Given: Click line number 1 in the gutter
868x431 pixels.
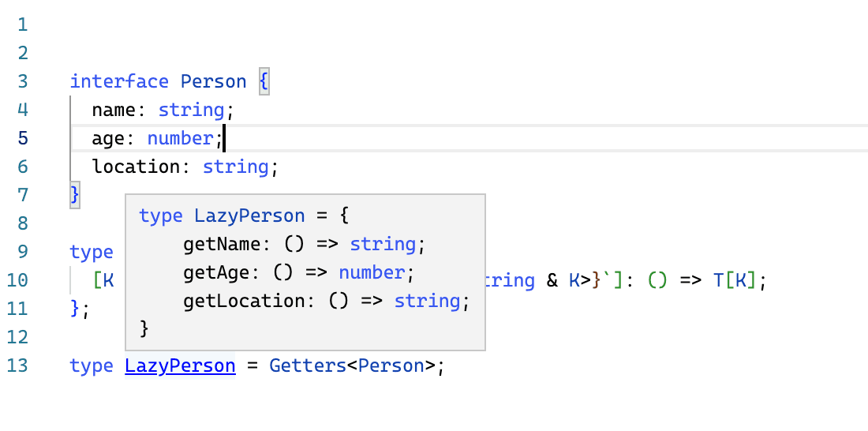Looking at the screenshot, I should pyautogui.click(x=22, y=24).
